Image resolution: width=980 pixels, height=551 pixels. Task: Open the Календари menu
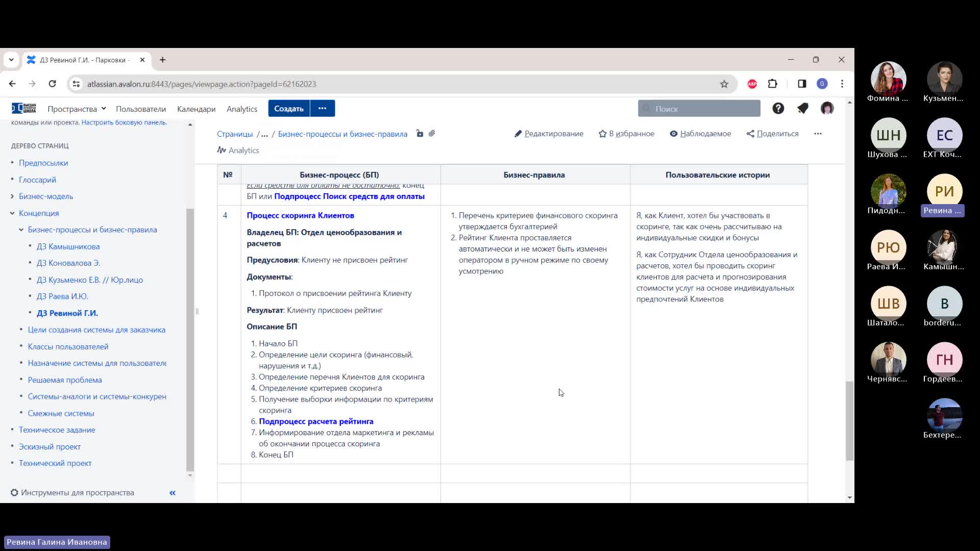tap(196, 109)
